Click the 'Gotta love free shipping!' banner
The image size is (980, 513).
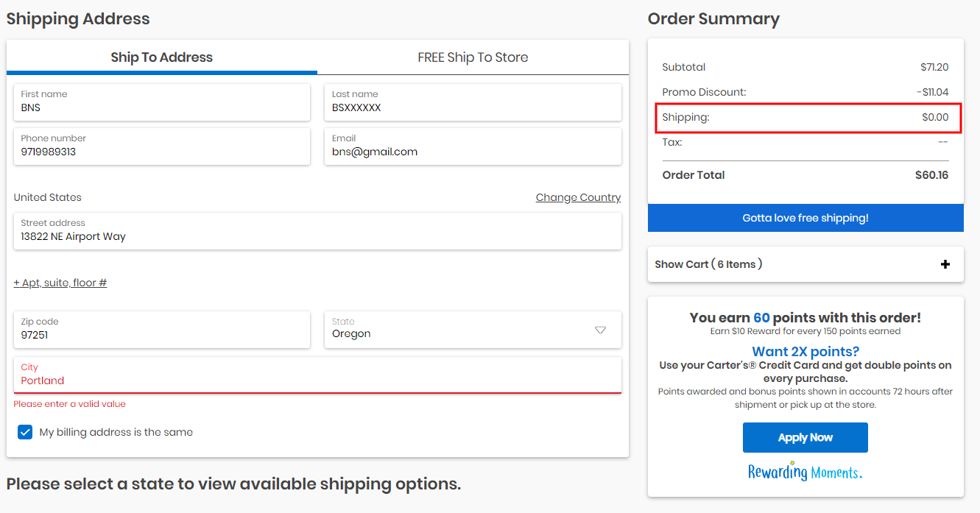click(805, 218)
